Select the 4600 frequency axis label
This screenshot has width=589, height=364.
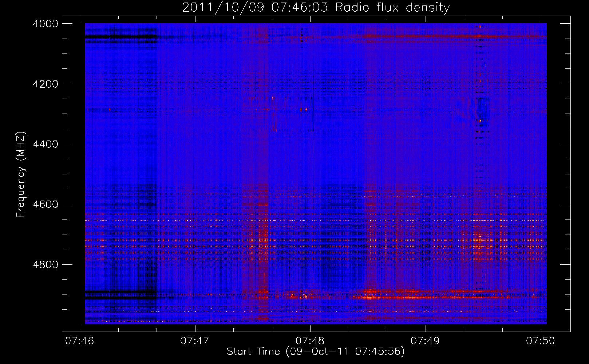46,204
